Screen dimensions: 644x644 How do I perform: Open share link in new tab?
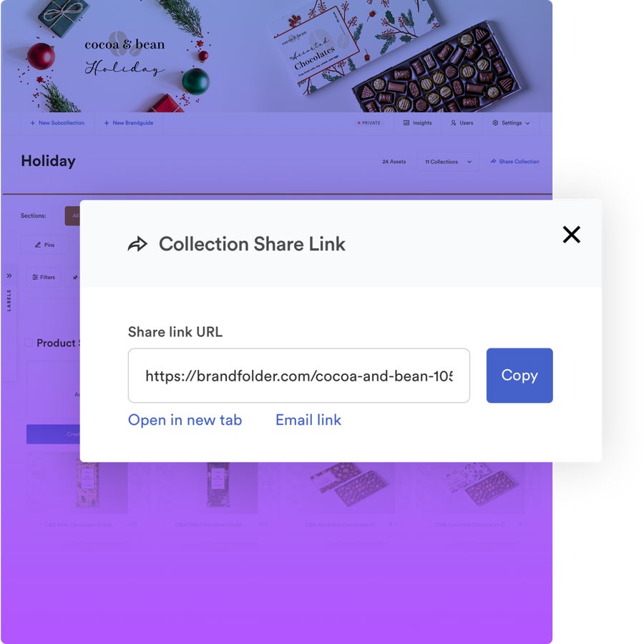pos(185,420)
